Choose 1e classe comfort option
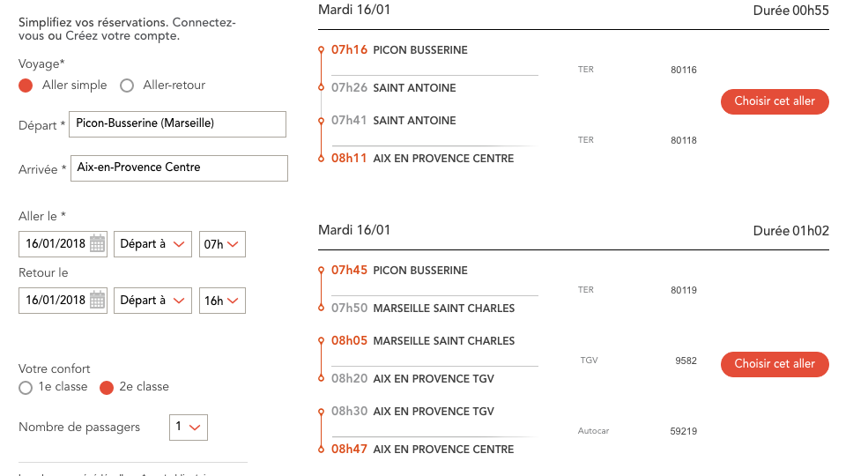This screenshot has width=868, height=476. 26,387
